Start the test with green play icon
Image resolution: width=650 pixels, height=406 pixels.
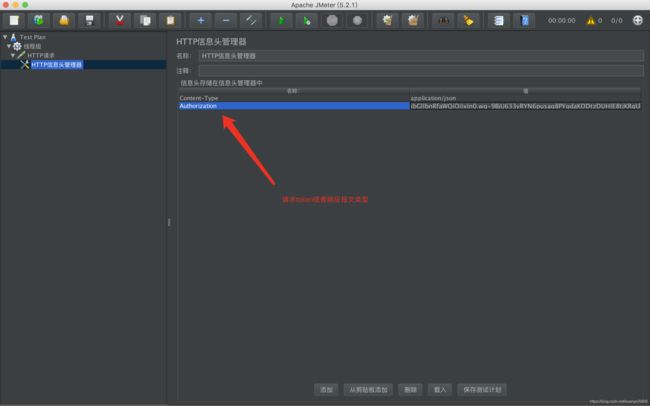point(281,20)
